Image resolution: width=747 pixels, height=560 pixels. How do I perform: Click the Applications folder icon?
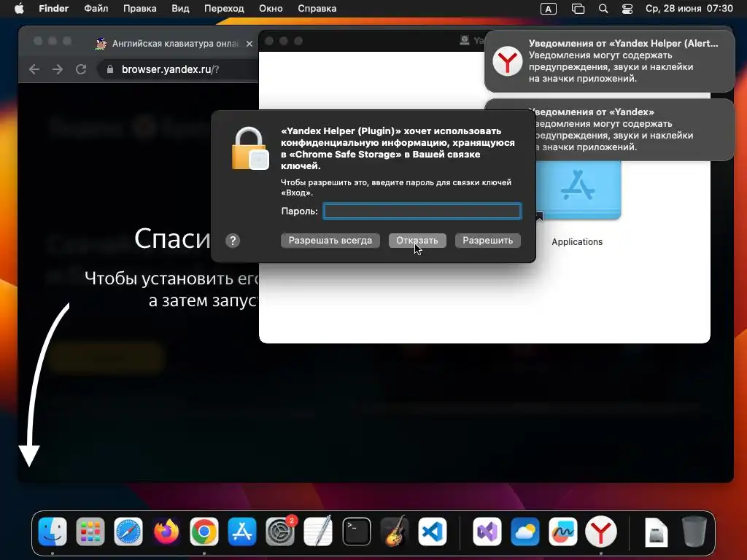tap(578, 190)
